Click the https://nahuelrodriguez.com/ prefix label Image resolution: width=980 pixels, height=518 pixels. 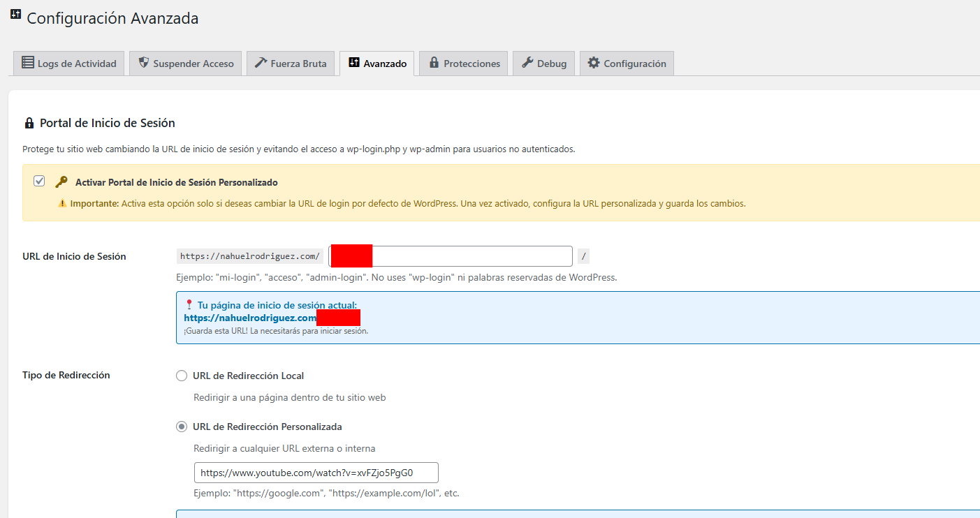coord(250,256)
